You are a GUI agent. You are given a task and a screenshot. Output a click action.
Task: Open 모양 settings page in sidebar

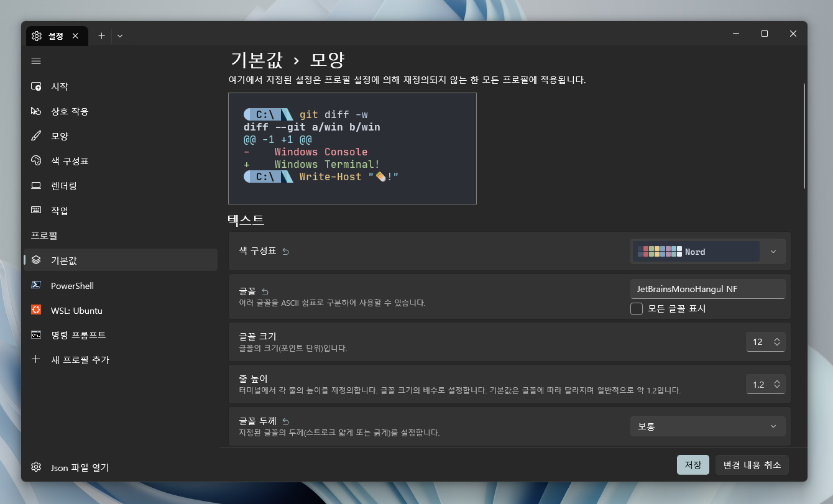(x=121, y=136)
